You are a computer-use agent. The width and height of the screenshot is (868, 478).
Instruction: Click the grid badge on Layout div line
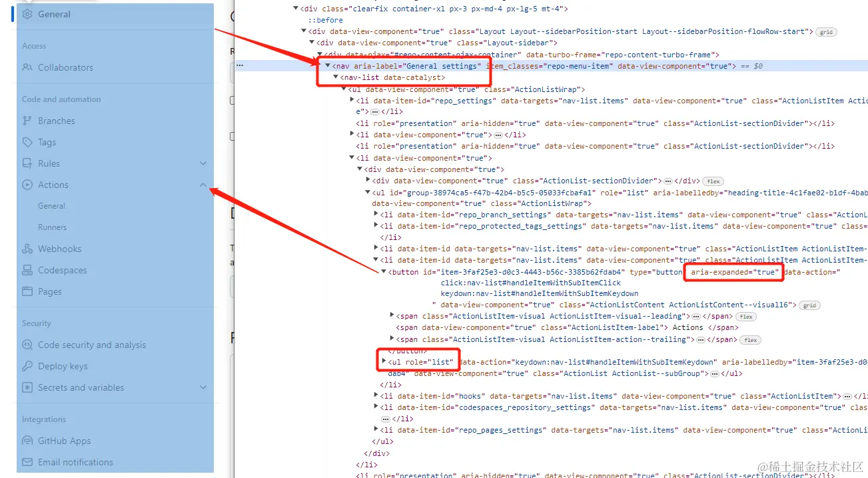click(827, 32)
